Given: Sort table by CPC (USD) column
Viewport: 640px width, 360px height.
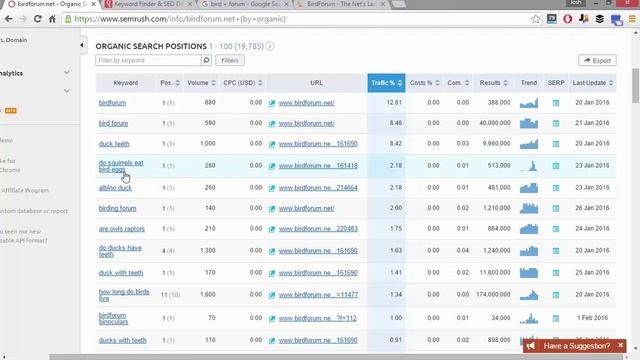Looking at the screenshot, I should pos(242,83).
